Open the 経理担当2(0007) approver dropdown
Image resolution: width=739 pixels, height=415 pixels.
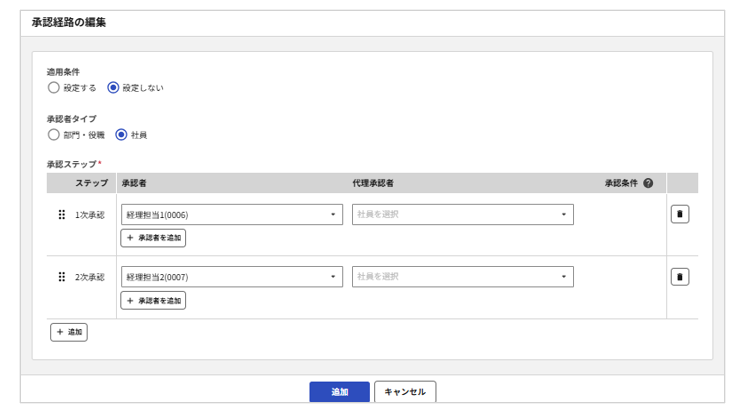[231, 277]
